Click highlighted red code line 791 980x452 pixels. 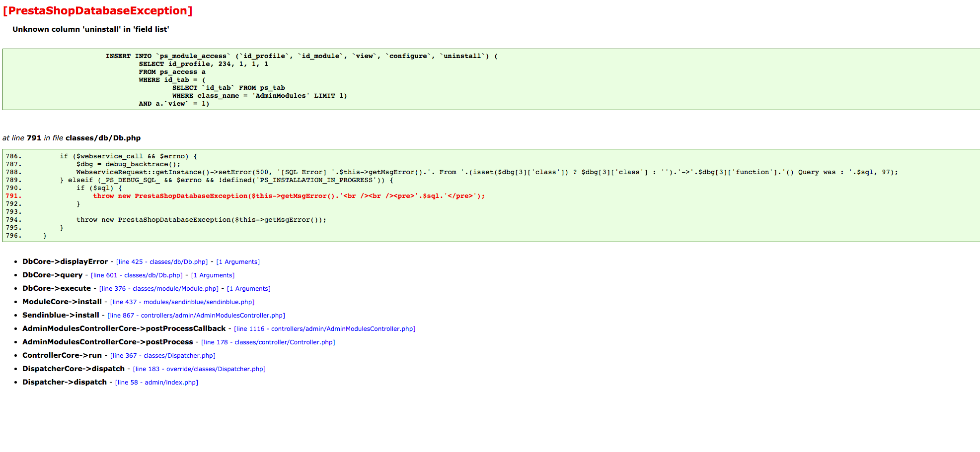click(289, 196)
